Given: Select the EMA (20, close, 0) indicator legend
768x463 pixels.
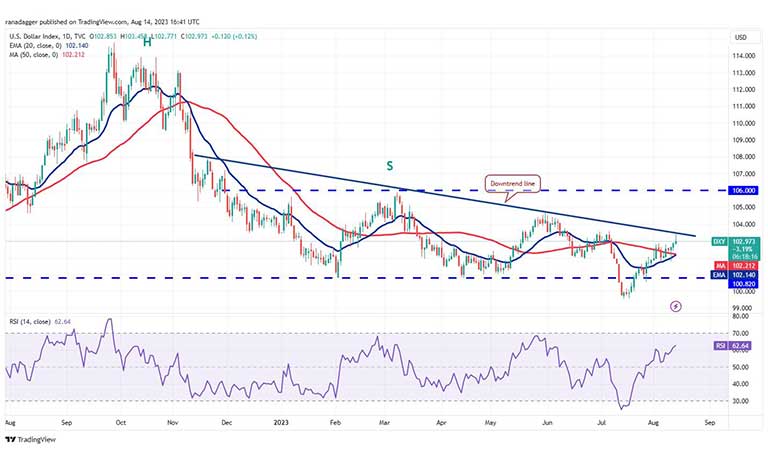Looking at the screenshot, I should (x=35, y=46).
